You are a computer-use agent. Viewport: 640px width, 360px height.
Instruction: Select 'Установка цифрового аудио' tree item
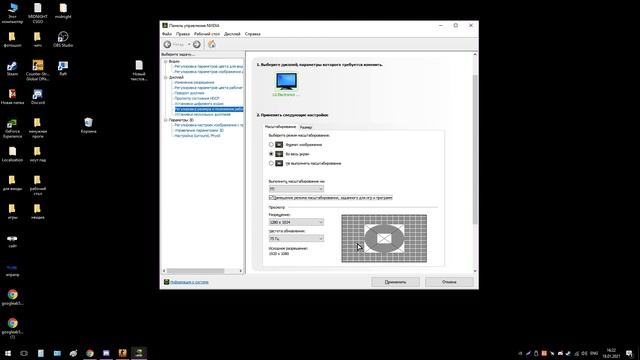click(x=199, y=104)
